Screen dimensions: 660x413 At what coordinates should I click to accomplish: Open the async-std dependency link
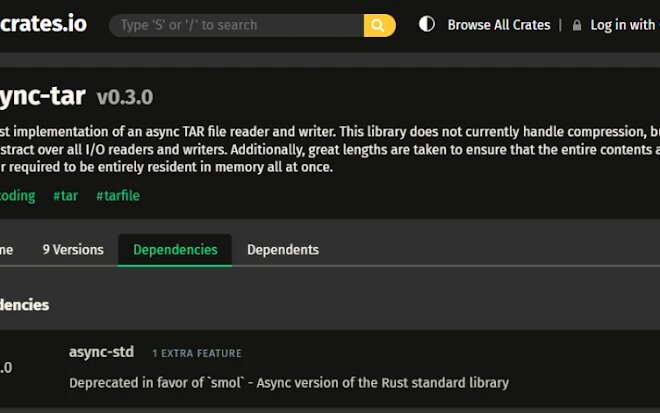pos(101,352)
